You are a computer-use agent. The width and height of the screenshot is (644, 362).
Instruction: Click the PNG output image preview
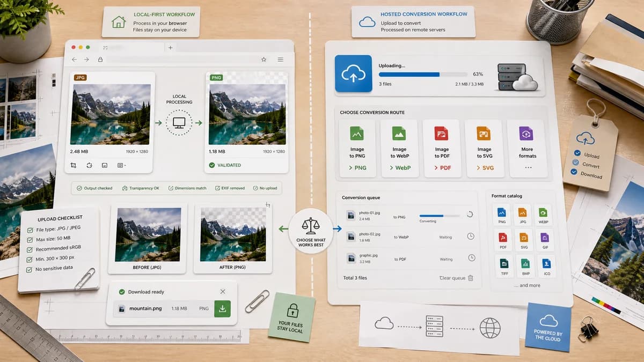(x=248, y=114)
